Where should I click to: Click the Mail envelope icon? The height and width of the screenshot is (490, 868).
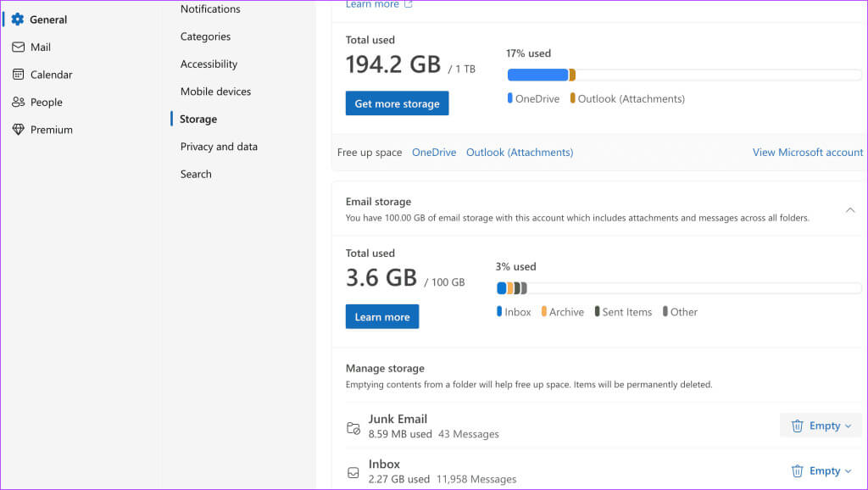pos(19,47)
